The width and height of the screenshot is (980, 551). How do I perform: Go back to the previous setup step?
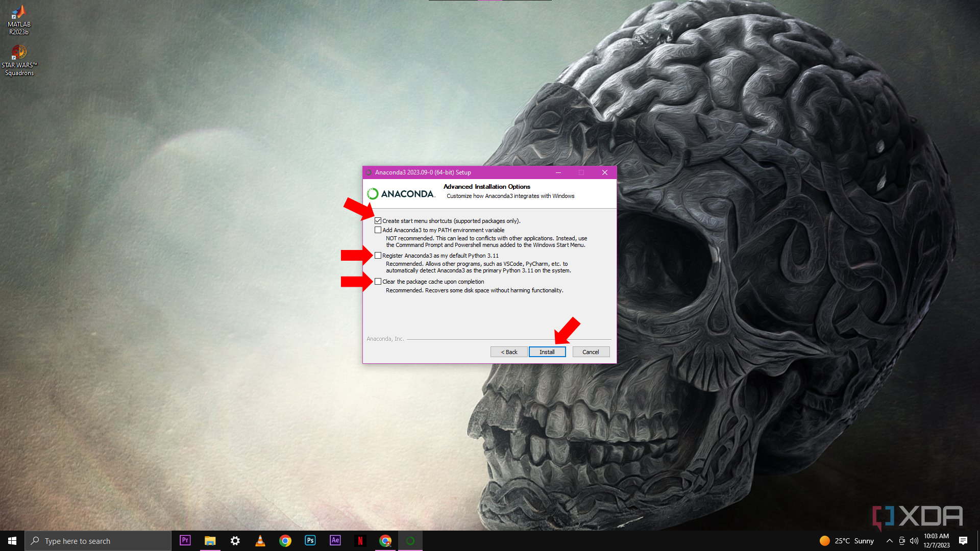coord(509,352)
